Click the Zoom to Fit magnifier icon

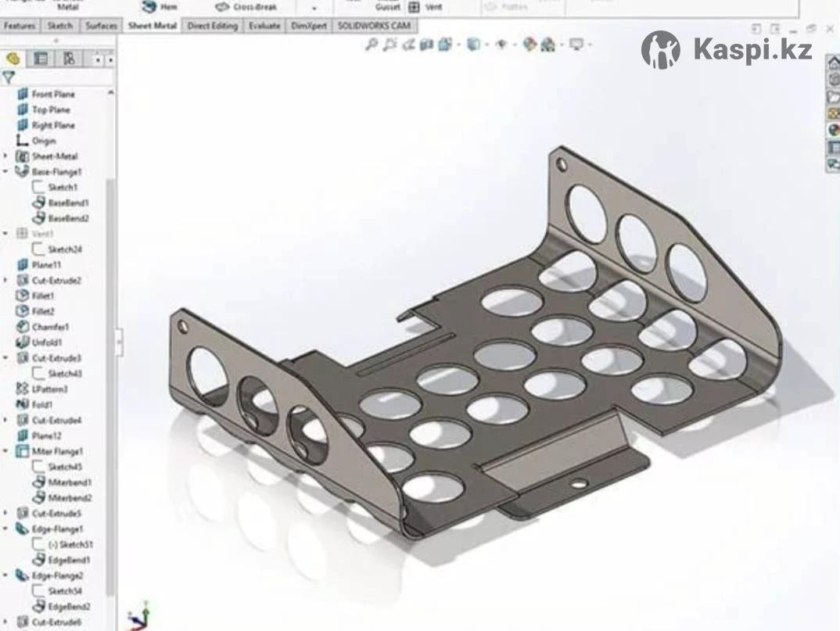pos(372,45)
